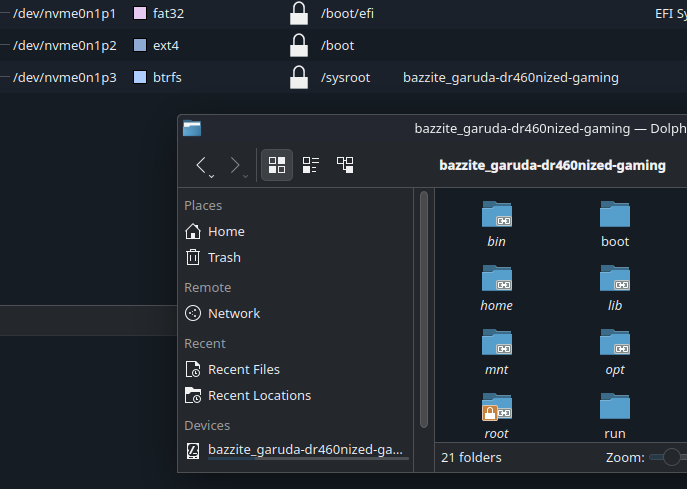Screen dimensions: 687x489
Task: Select the opt folder link
Action: [615, 352]
